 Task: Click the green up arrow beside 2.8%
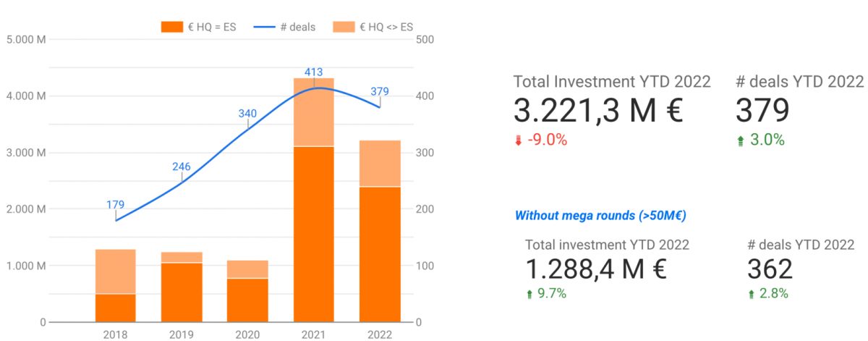point(752,294)
